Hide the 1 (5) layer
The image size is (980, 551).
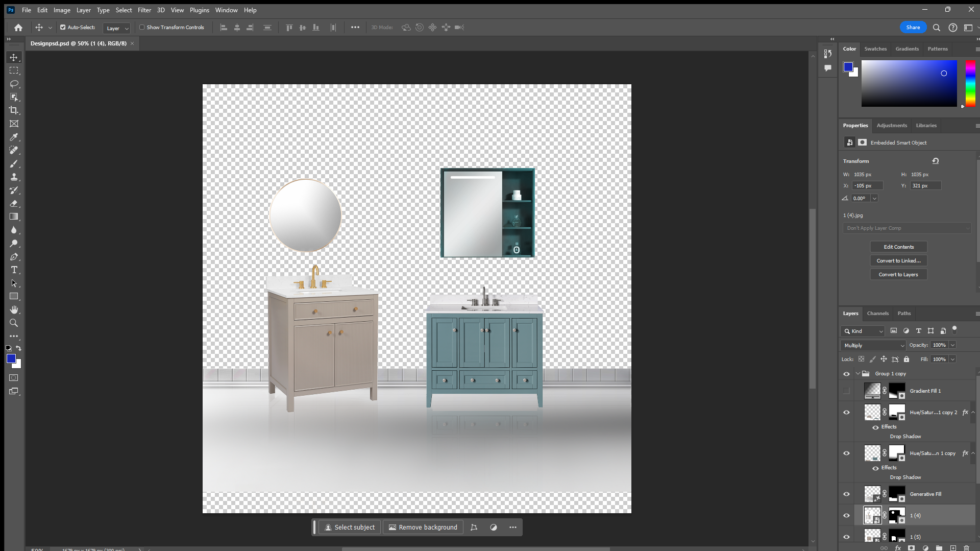click(x=846, y=537)
